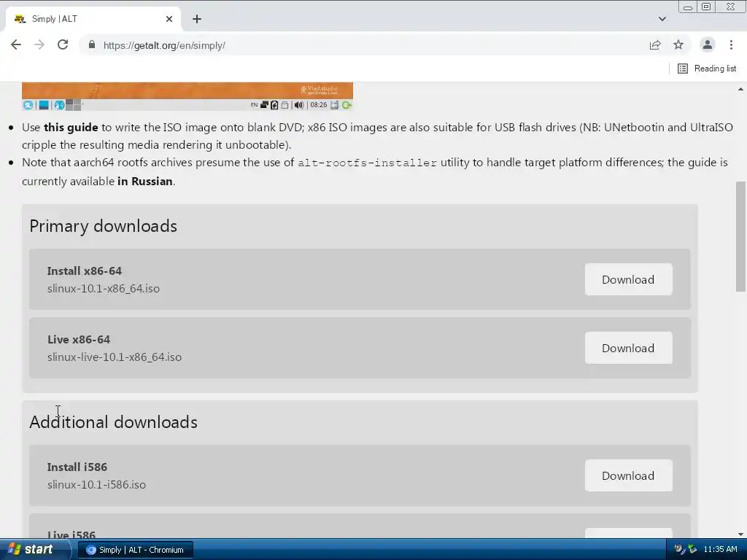Close the Simply | ALT tab
The width and height of the screenshot is (747, 560).
click(x=169, y=19)
